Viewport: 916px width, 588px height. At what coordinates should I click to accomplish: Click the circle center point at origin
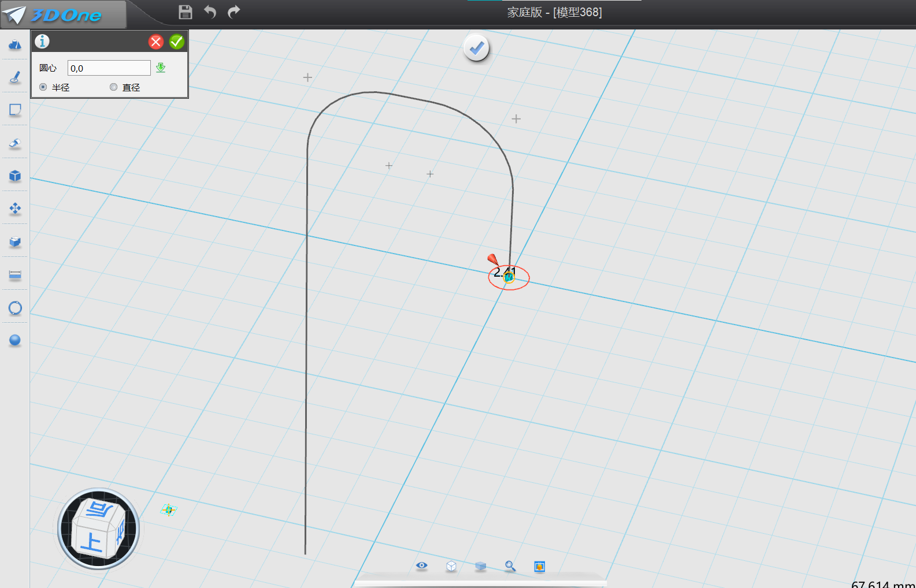(x=509, y=278)
